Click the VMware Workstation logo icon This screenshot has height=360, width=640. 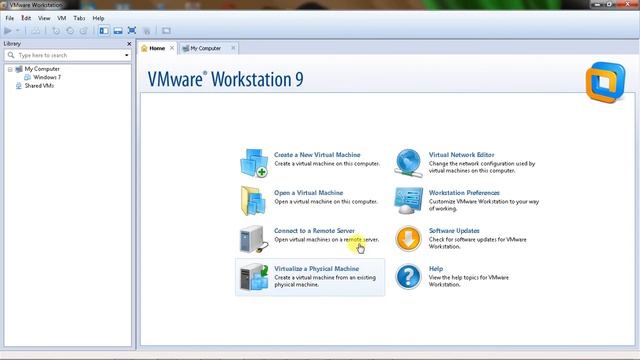605,82
